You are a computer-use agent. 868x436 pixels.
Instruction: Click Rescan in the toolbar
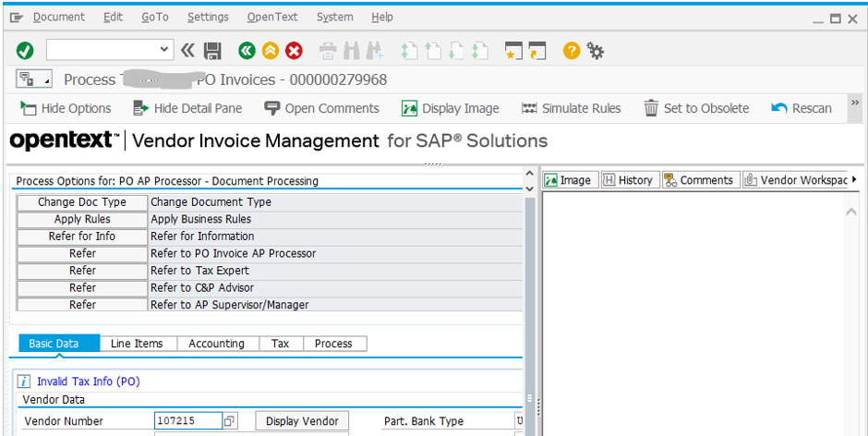[801, 108]
